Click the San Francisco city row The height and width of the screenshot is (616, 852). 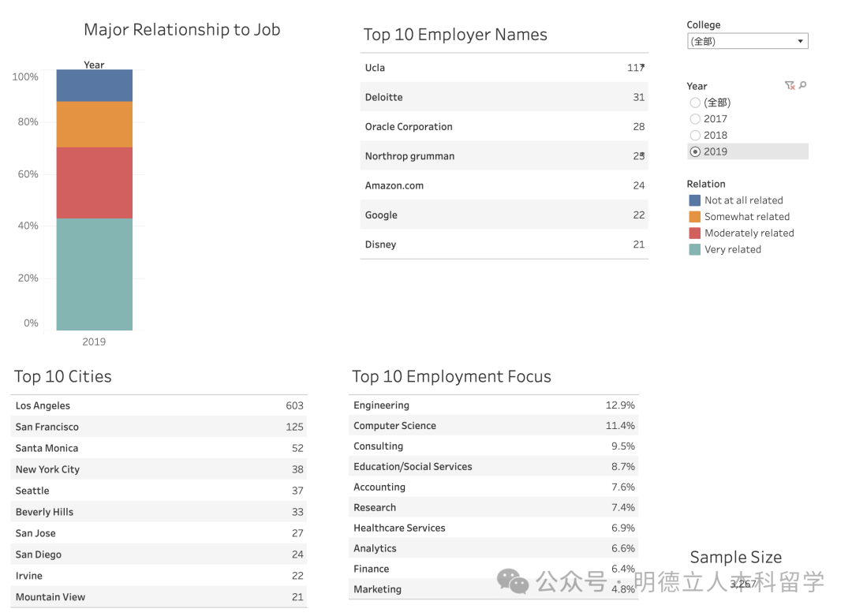pos(159,427)
